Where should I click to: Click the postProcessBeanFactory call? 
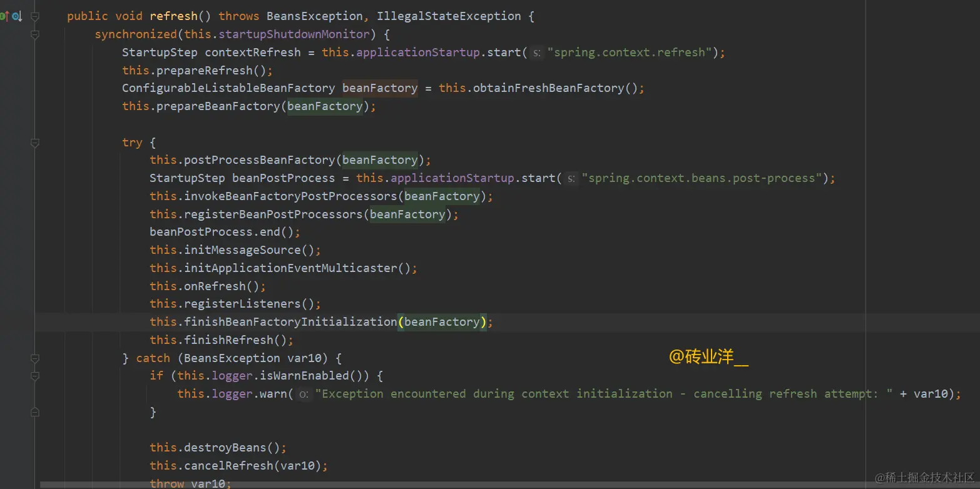(259, 160)
